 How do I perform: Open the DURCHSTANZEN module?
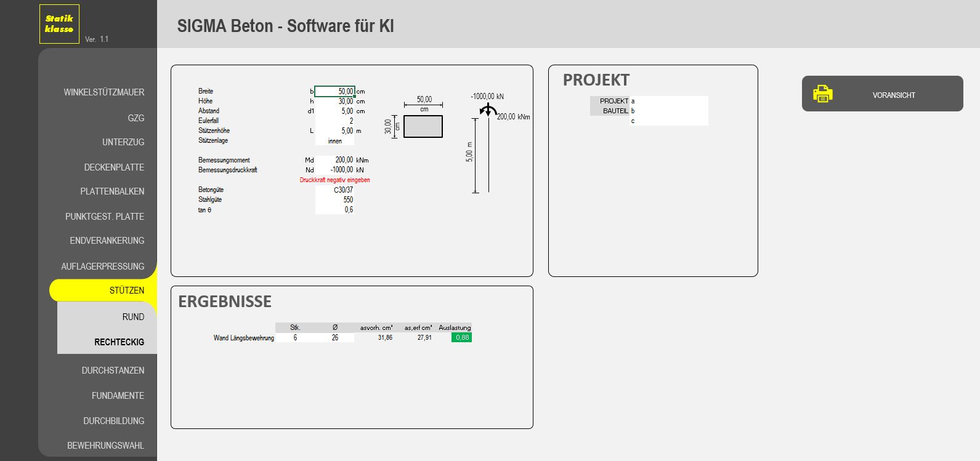click(113, 371)
